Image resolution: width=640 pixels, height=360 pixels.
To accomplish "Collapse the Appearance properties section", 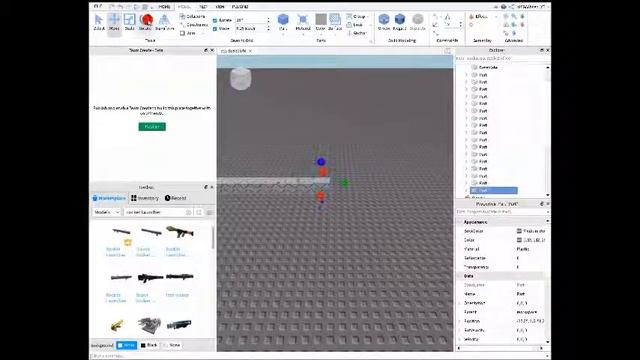I will [460, 222].
